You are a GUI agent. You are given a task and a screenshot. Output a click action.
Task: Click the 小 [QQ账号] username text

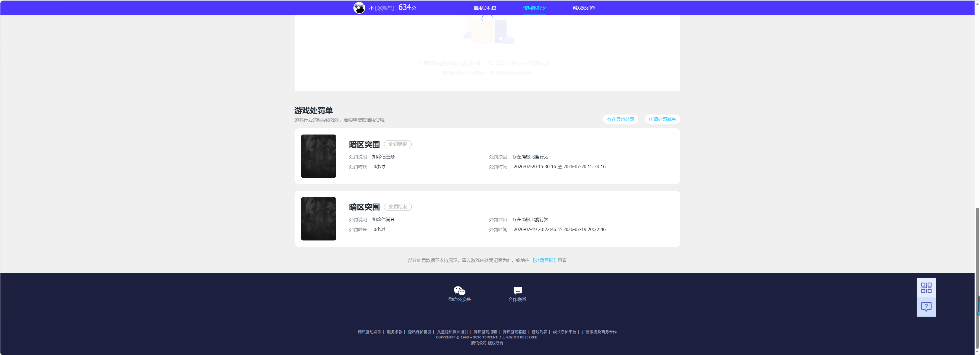click(381, 8)
